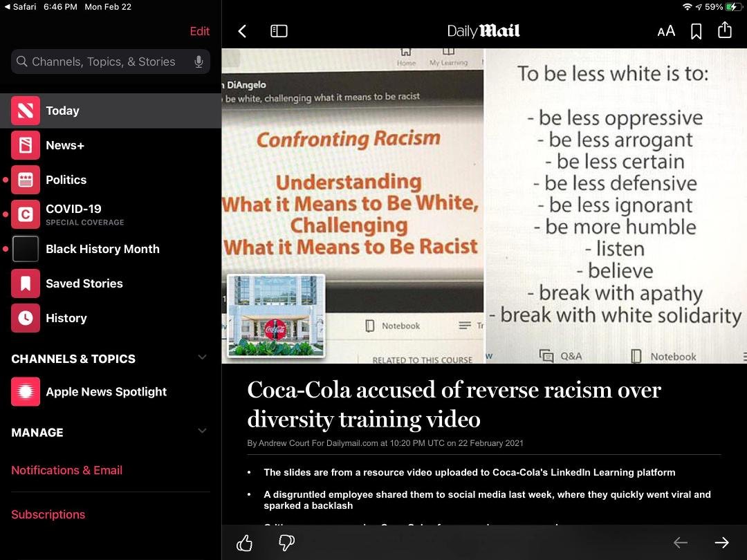This screenshot has width=747, height=560.
Task: Go to next story arrow
Action: 721,543
